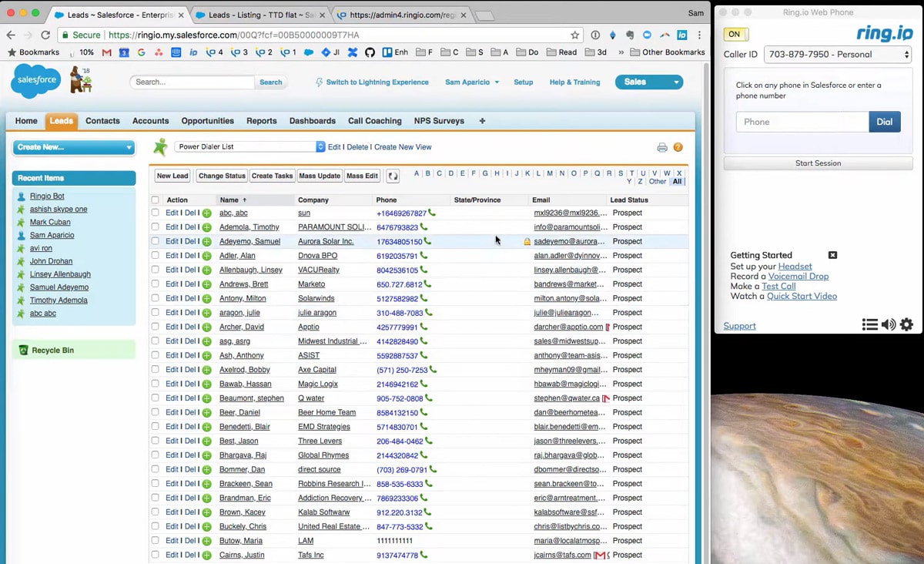The image size is (924, 564).
Task: Click the plus icon to add a tab
Action: click(482, 121)
